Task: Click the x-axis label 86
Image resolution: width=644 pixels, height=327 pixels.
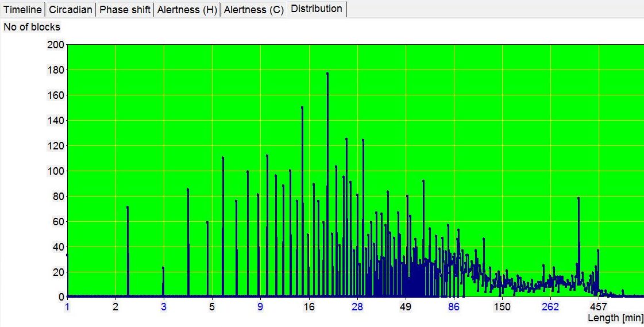Action: 454,307
